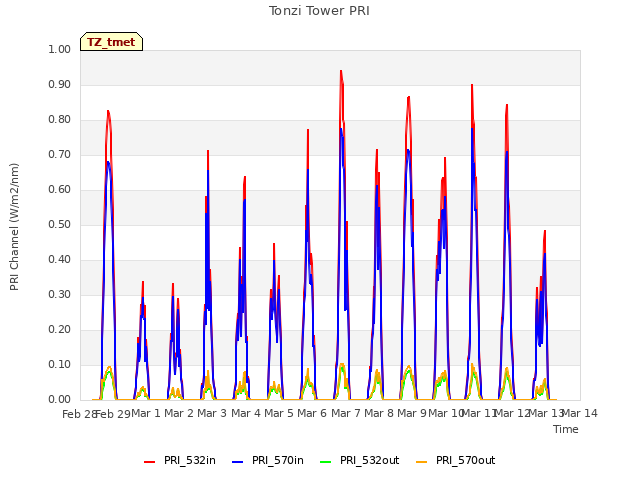This screenshot has height=480, width=640.
Task: Click the Mar 3 x-axis label
Action: [212, 413]
